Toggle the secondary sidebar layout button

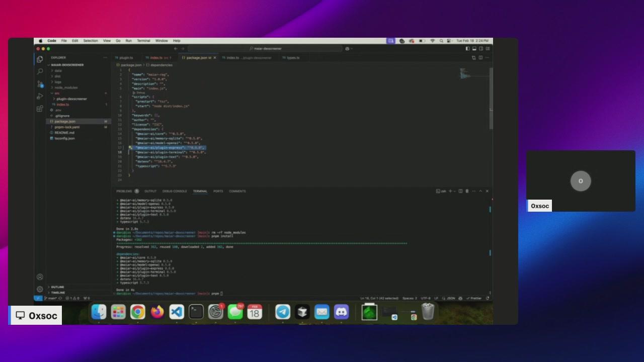coord(480,49)
